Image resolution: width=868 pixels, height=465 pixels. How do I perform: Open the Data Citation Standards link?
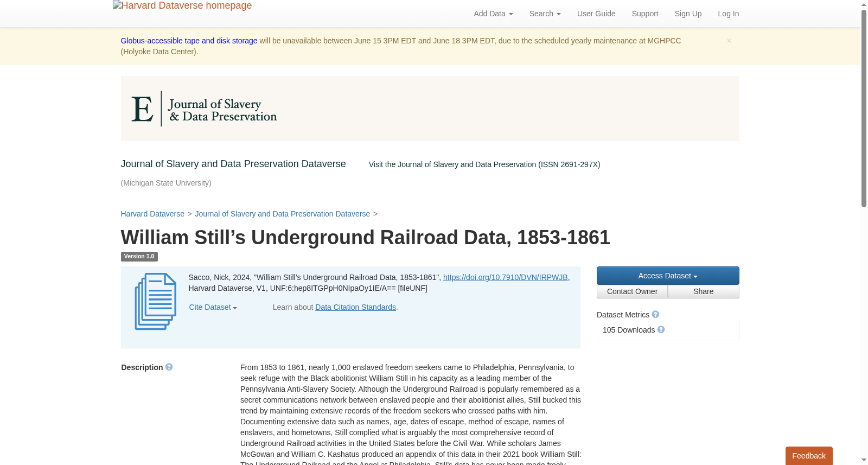click(355, 307)
